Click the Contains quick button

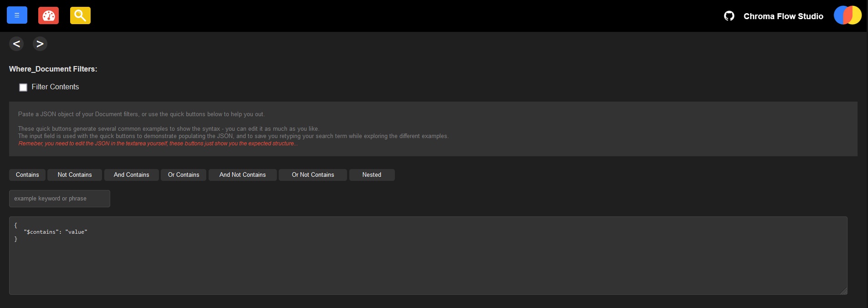[x=27, y=175]
